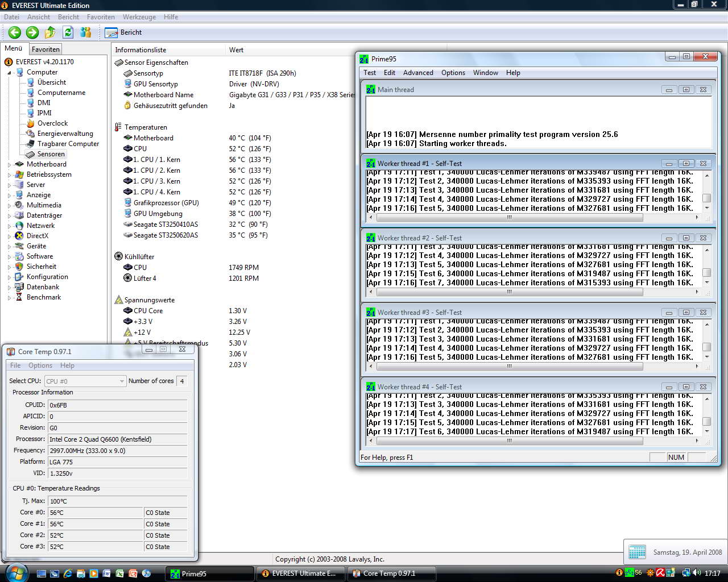Expand the Datenträger tree node
728x582 pixels.
point(9,216)
